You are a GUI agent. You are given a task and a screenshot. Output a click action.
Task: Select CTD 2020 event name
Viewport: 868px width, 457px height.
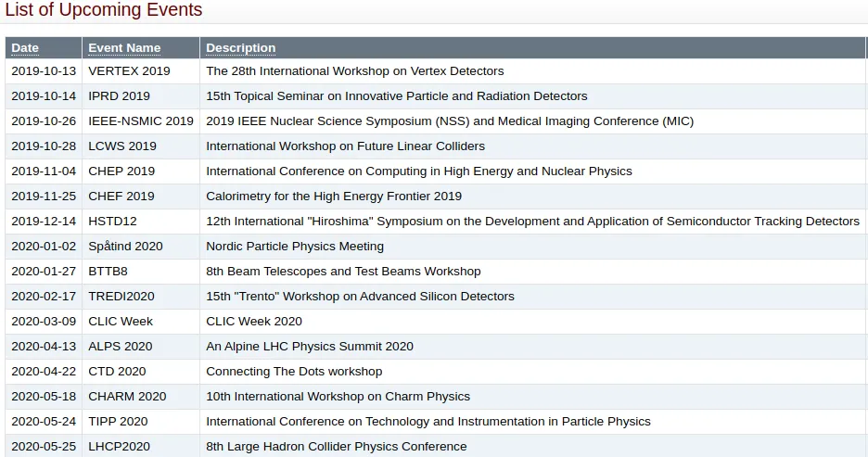tap(118, 371)
